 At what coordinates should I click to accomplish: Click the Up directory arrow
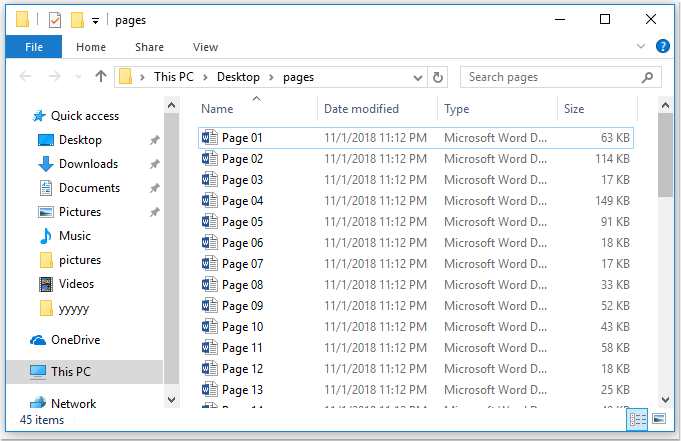[x=100, y=77]
